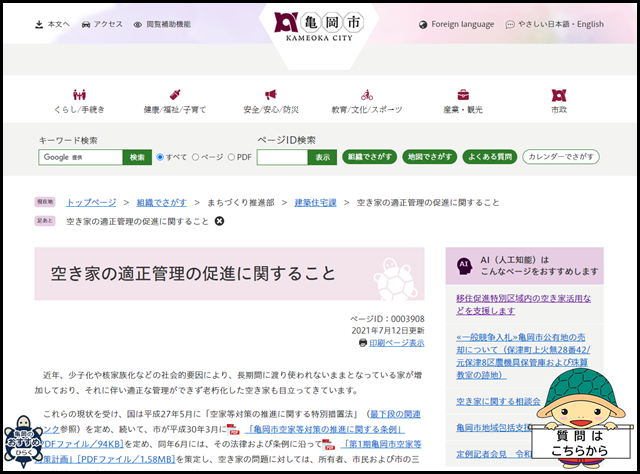Select the PDF radio button

(x=231, y=157)
